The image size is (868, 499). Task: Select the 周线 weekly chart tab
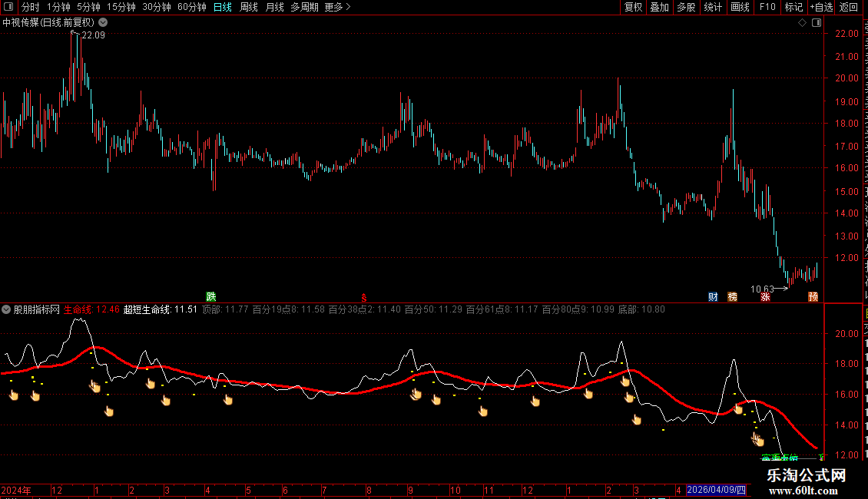[249, 7]
